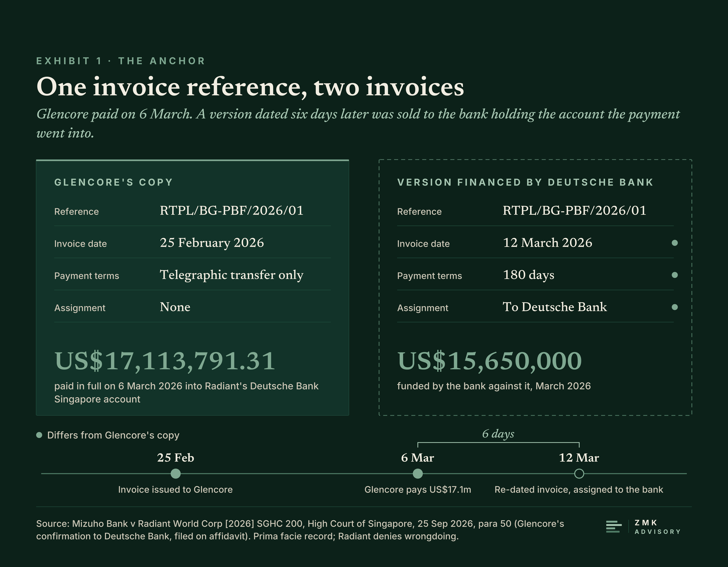Click the 12 March 2026 invoice date
The height and width of the screenshot is (567, 728).
[x=547, y=243]
